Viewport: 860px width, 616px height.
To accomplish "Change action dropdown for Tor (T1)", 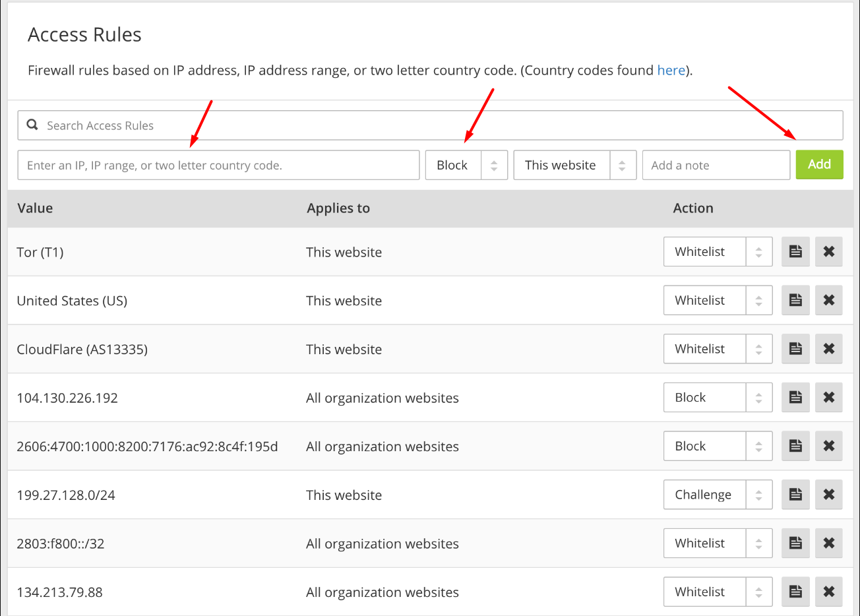I will [718, 252].
